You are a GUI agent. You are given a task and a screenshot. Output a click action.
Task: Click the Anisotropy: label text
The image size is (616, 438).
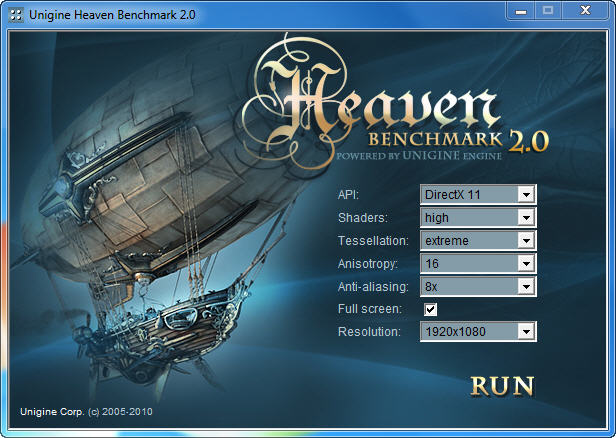368,264
